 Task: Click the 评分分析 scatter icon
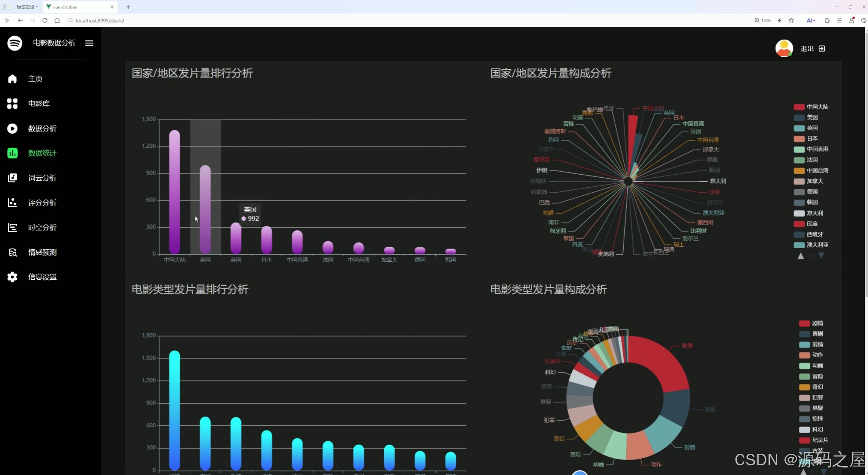tap(12, 203)
